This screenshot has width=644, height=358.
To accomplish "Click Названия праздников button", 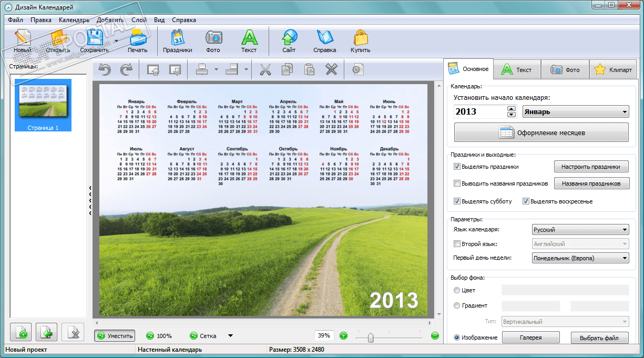I will pos(591,183).
